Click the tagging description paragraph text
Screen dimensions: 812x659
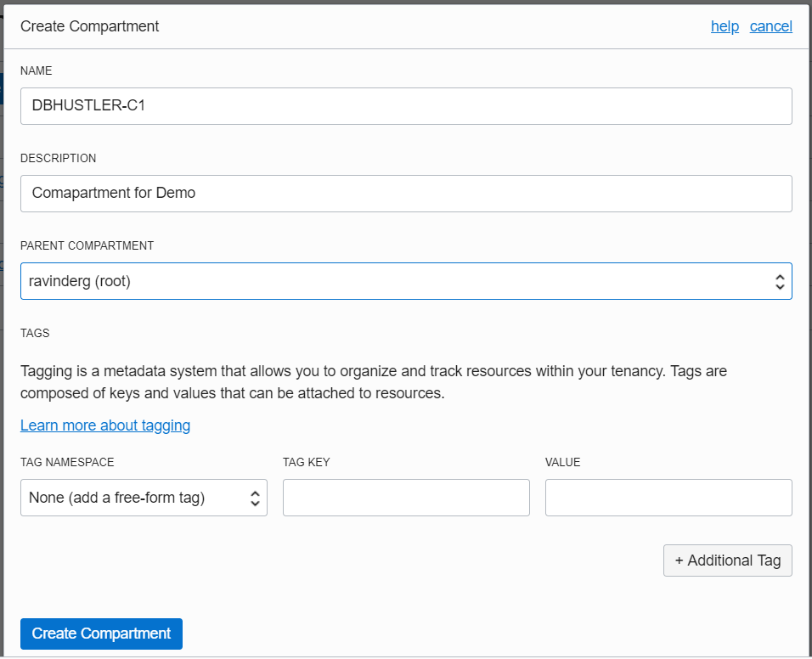[x=374, y=382]
